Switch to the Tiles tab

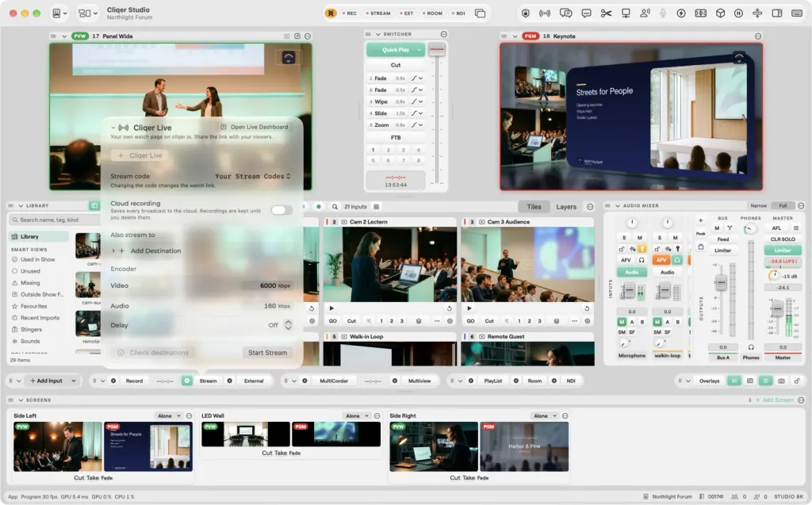(x=534, y=207)
